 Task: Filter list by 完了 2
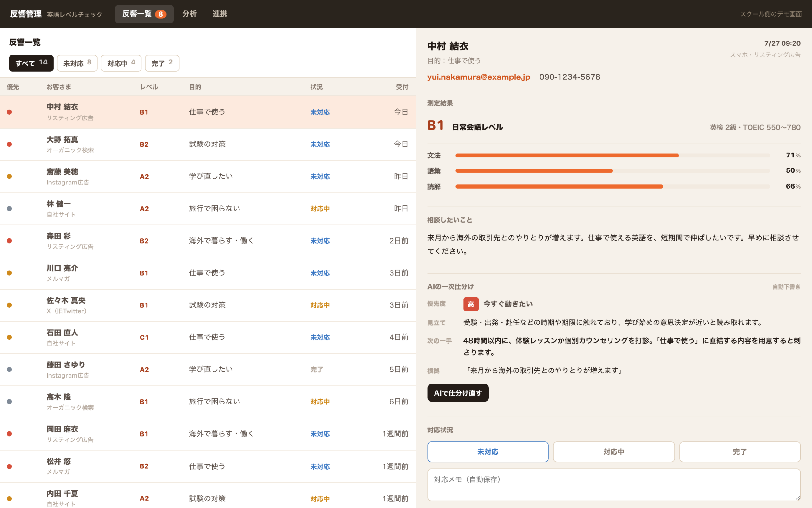coord(162,63)
